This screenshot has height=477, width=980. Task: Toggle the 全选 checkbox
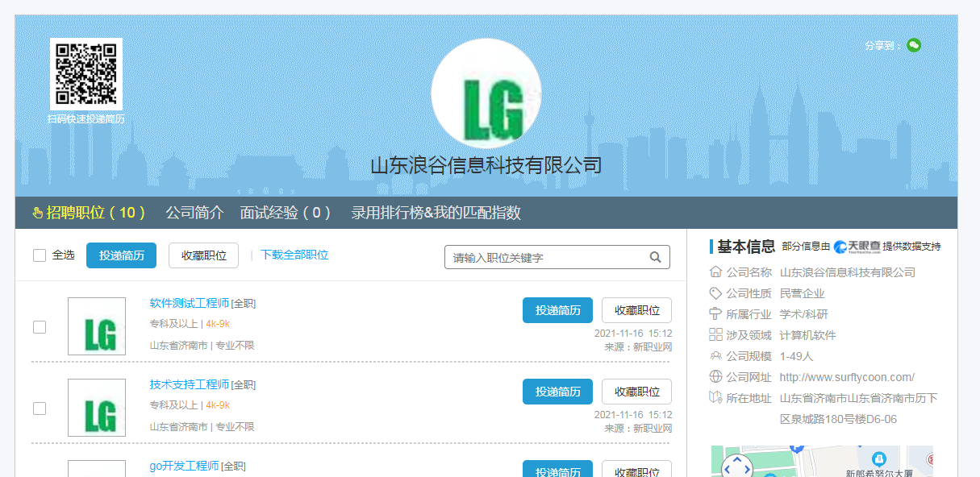40,255
